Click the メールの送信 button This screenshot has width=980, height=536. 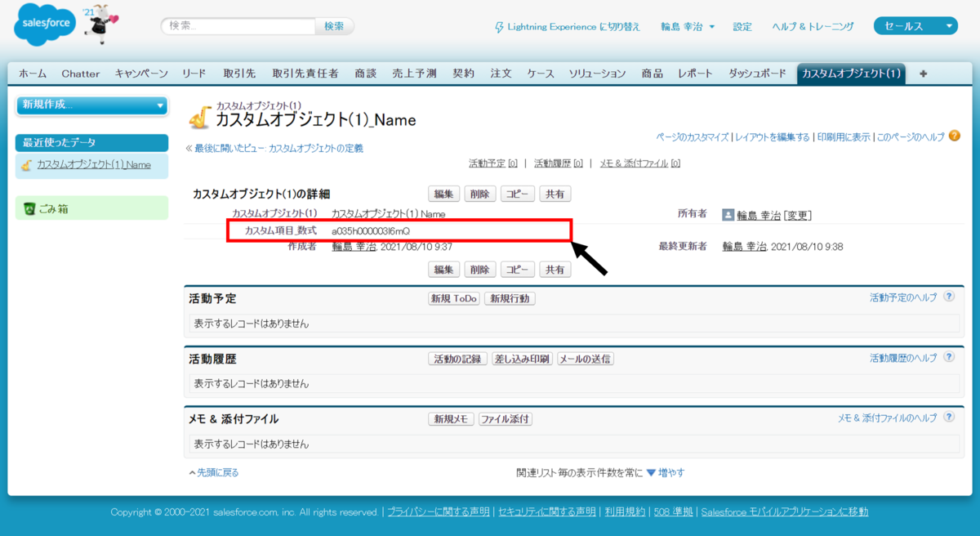tap(586, 359)
